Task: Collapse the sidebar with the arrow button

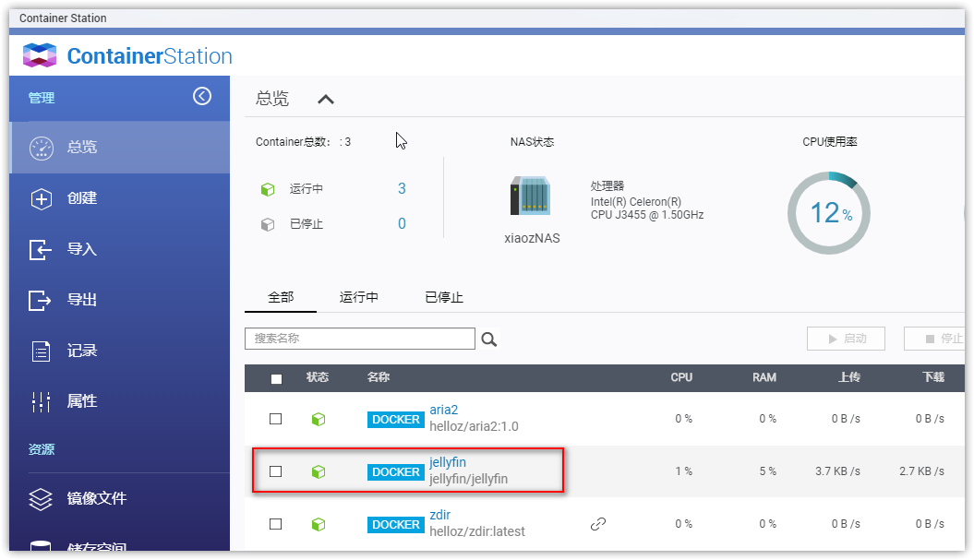Action: click(202, 97)
